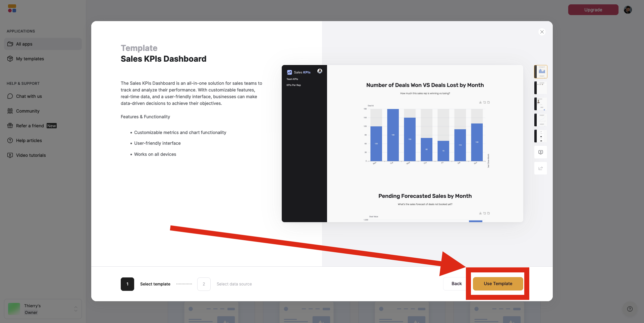This screenshot has height=323, width=644.
Task: Click Team KPIs in the preview sidebar
Action: point(292,79)
